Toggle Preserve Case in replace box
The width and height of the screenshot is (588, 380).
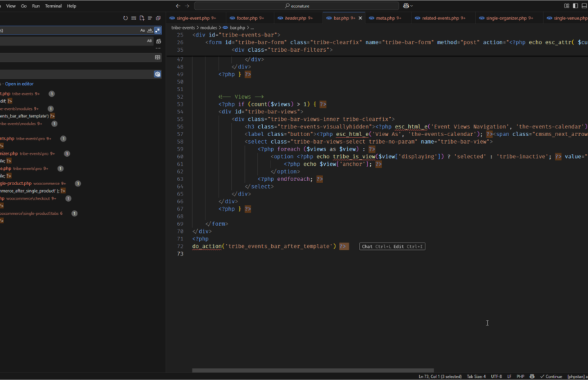coord(149,41)
